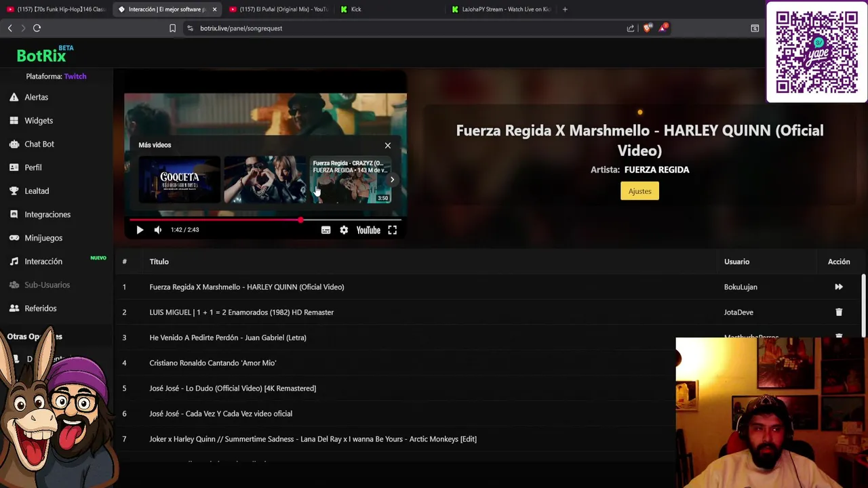Switch to 70s Funk Hip-Hop tab
This screenshot has width=868, height=488.
pyautogui.click(x=56, y=9)
